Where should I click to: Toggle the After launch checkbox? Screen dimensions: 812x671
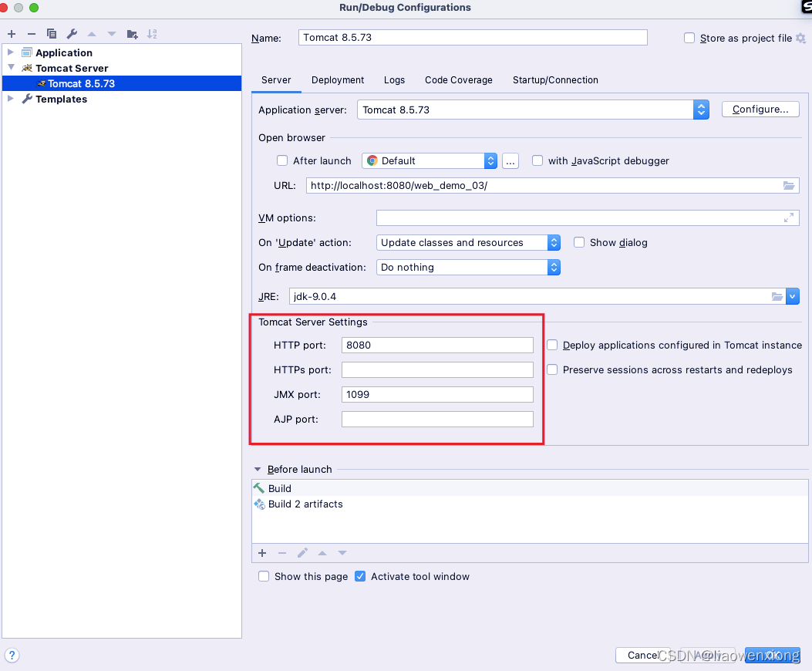click(282, 160)
